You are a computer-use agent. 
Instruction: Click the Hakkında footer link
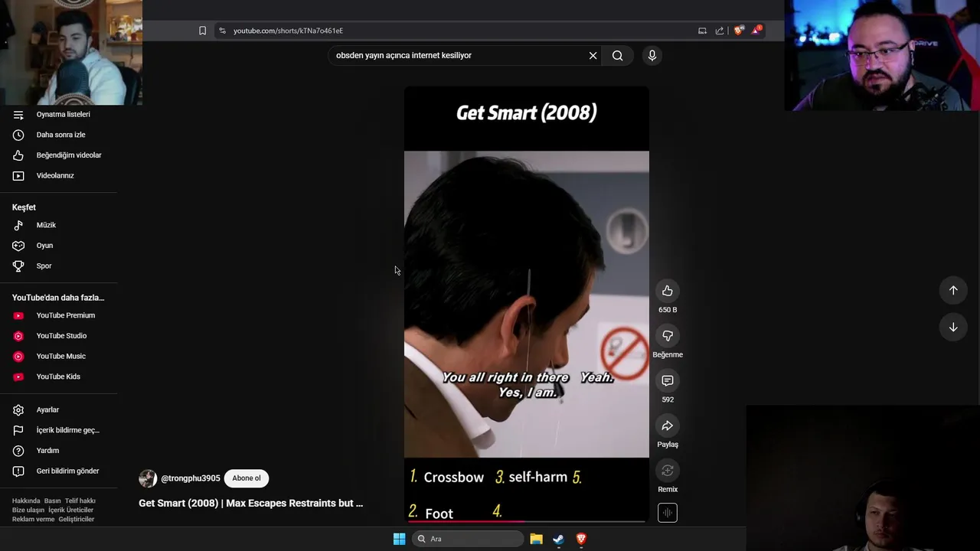[x=26, y=501]
